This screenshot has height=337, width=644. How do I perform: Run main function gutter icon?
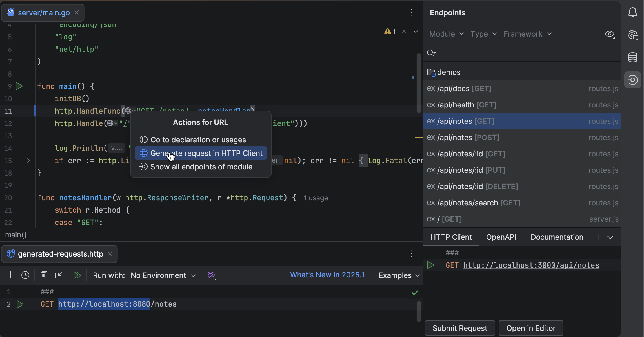[19, 86]
